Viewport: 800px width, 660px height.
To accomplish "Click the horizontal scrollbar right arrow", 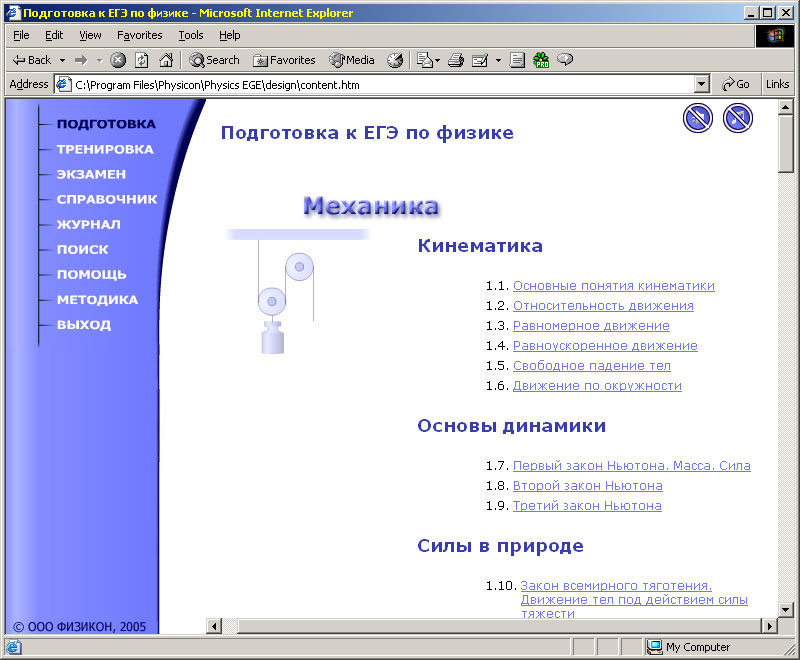I will (769, 625).
